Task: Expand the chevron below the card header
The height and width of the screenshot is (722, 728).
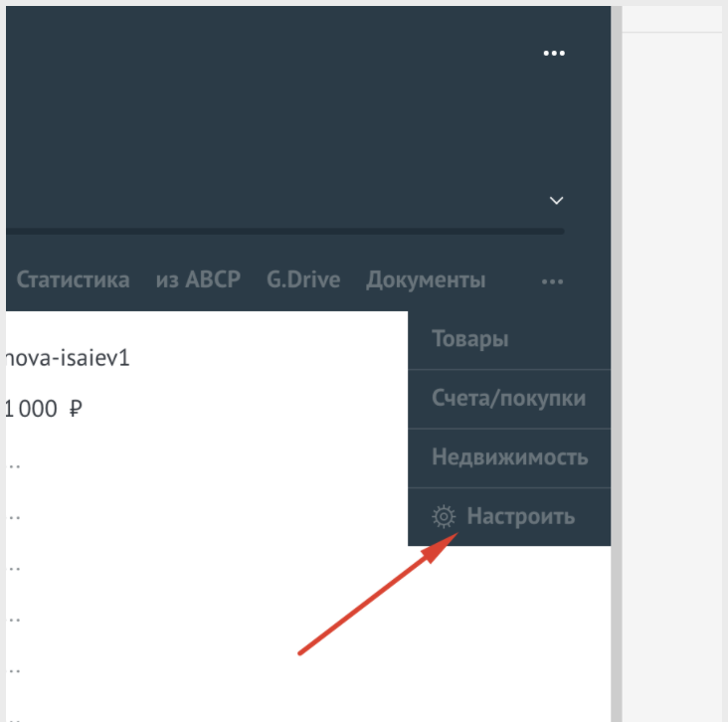Action: [x=557, y=201]
